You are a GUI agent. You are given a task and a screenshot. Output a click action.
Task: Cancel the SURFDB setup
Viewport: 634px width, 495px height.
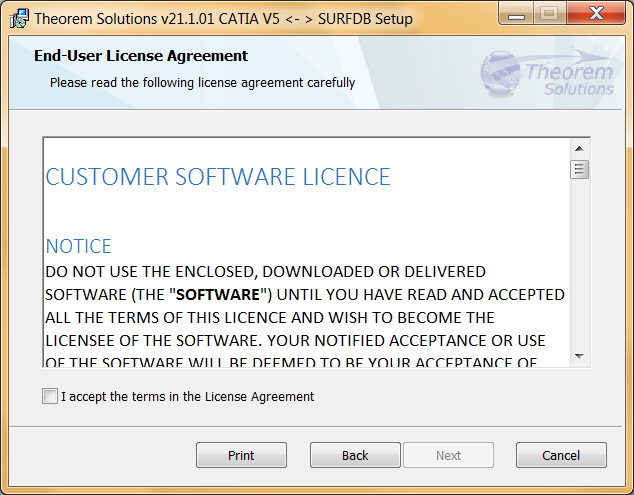pos(561,455)
